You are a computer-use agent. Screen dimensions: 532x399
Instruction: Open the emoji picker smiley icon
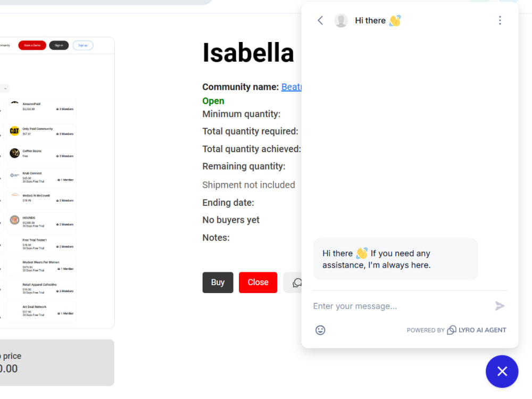point(320,330)
